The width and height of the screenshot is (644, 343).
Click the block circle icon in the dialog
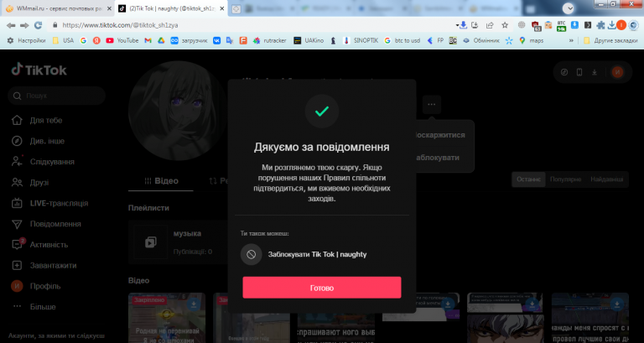click(251, 254)
